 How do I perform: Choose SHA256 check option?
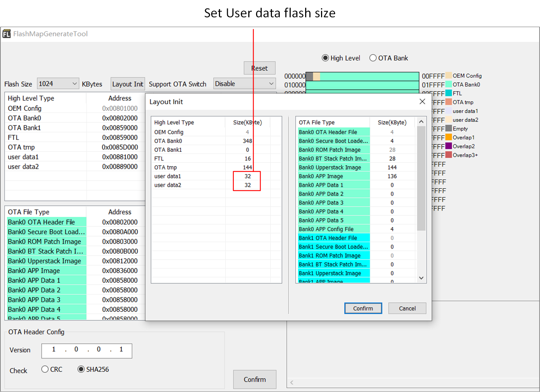81,369
